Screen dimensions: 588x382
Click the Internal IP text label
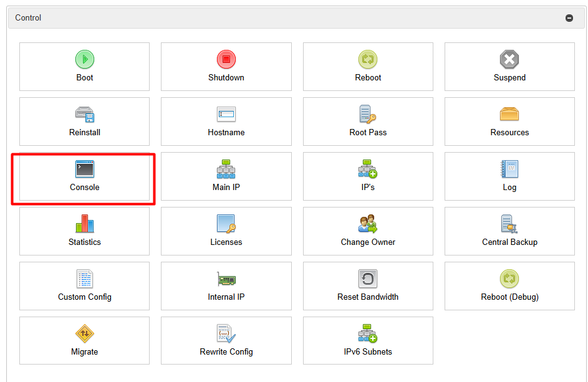click(226, 297)
